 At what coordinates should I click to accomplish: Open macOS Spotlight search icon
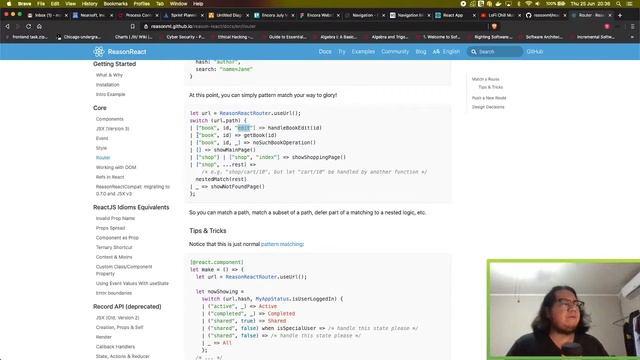coord(619,4)
